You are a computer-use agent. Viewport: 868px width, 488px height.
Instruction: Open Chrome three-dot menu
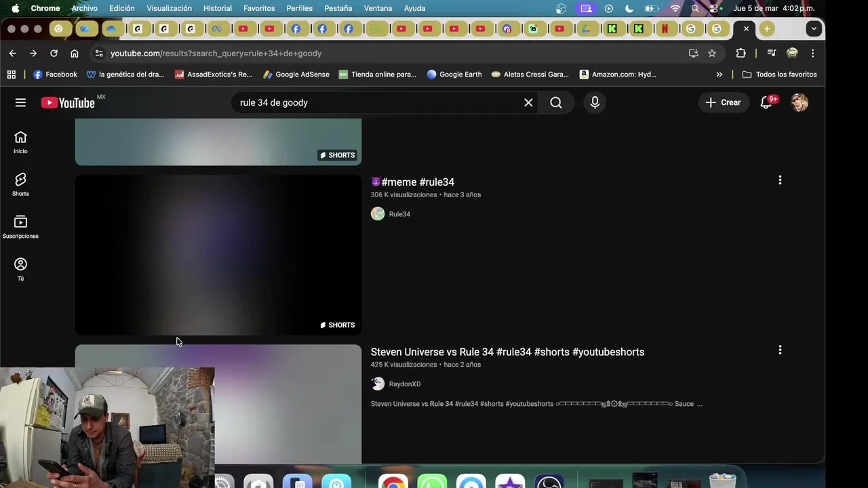click(812, 53)
